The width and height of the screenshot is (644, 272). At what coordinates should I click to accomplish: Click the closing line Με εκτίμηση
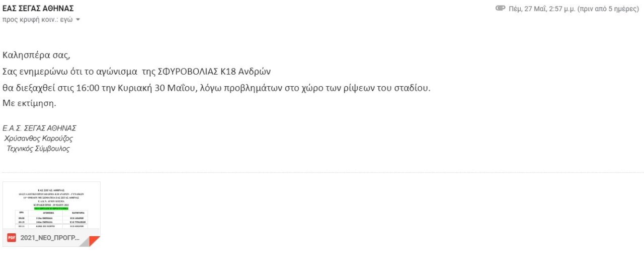(30, 104)
